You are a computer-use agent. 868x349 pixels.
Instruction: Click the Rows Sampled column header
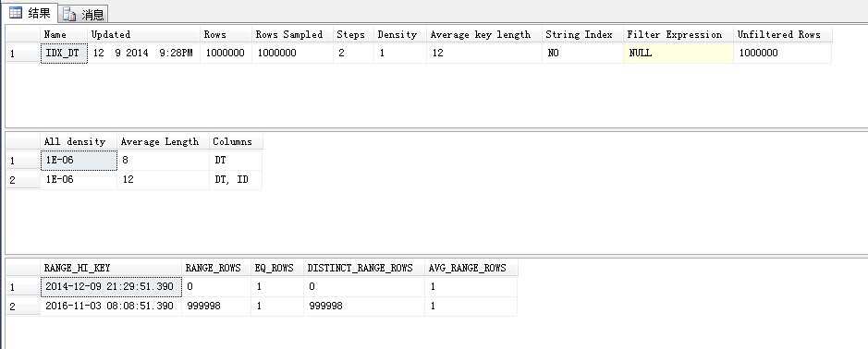pyautogui.click(x=292, y=34)
